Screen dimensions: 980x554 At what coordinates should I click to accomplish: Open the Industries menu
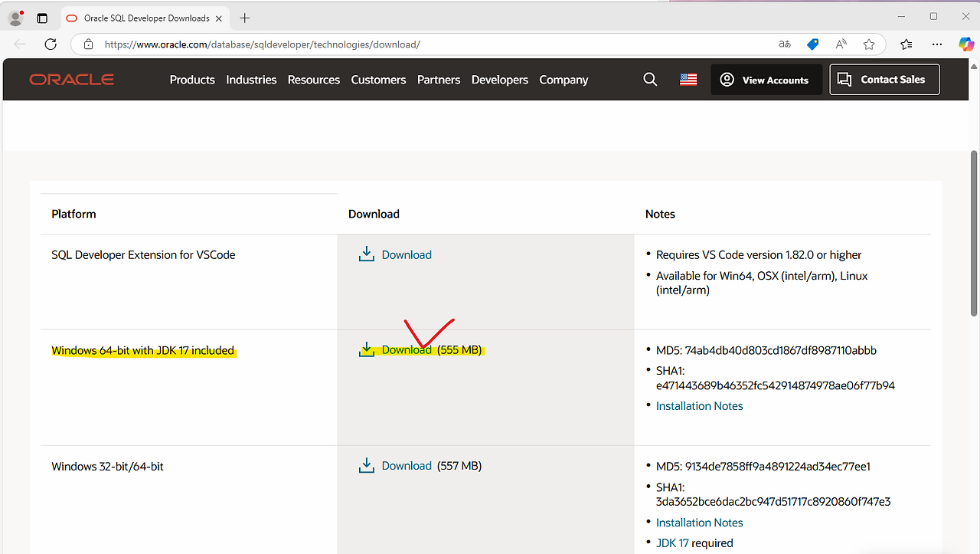(251, 80)
